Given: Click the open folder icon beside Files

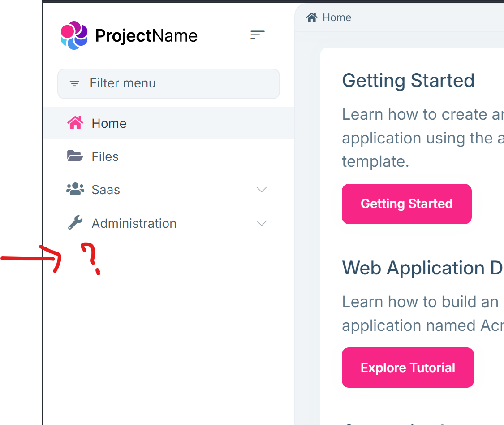Looking at the screenshot, I should pyautogui.click(x=75, y=156).
